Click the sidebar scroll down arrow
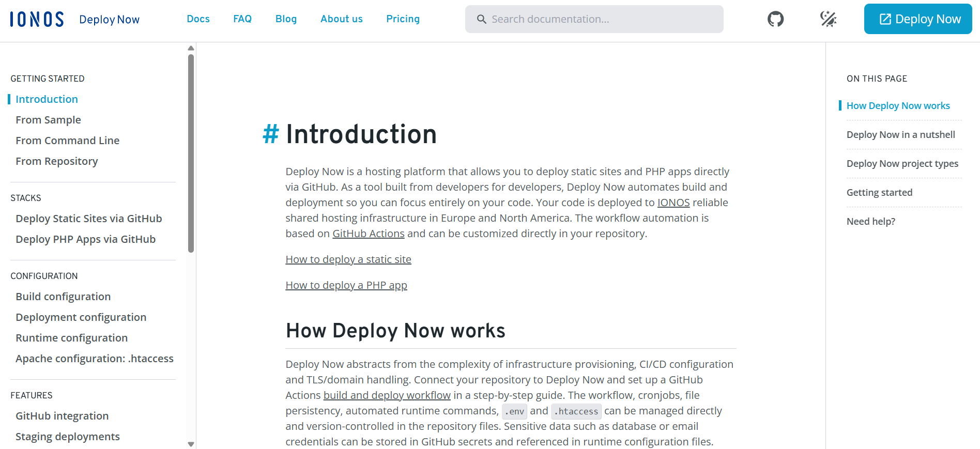Image resolution: width=980 pixels, height=449 pixels. pyautogui.click(x=191, y=444)
